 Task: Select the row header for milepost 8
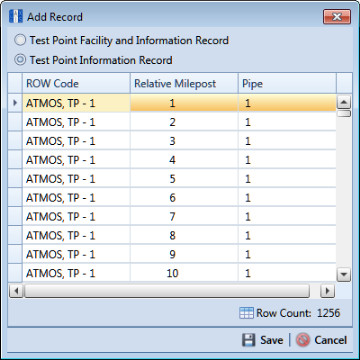pos(15,235)
